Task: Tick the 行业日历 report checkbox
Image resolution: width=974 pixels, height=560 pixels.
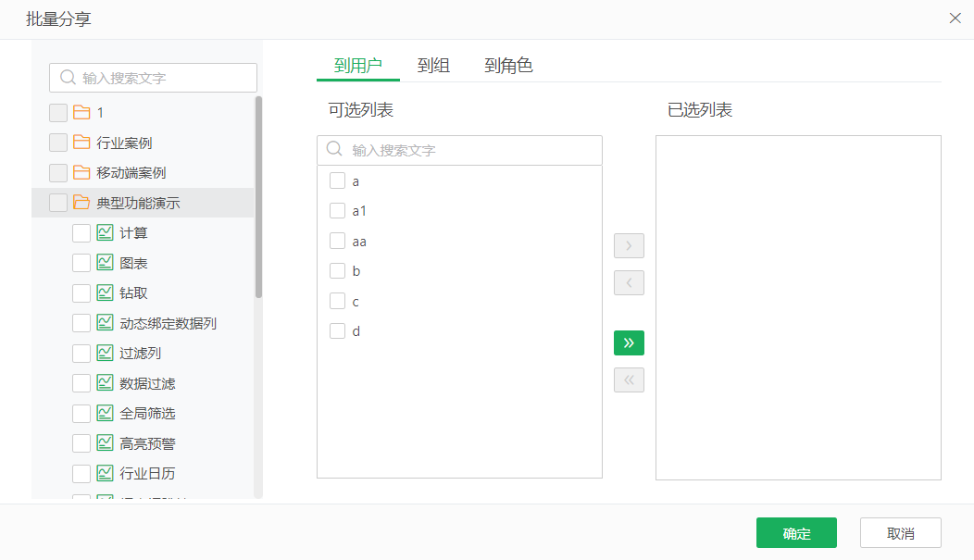Action: (81, 474)
